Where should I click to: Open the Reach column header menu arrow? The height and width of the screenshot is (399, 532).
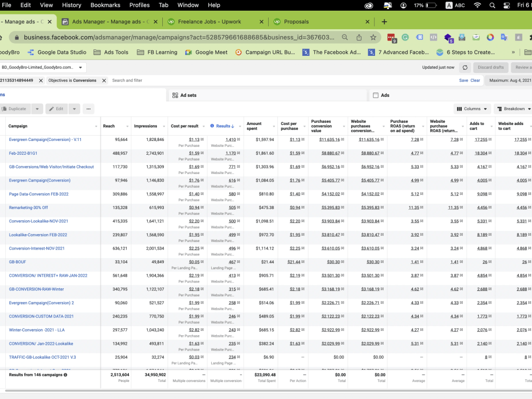(127, 126)
